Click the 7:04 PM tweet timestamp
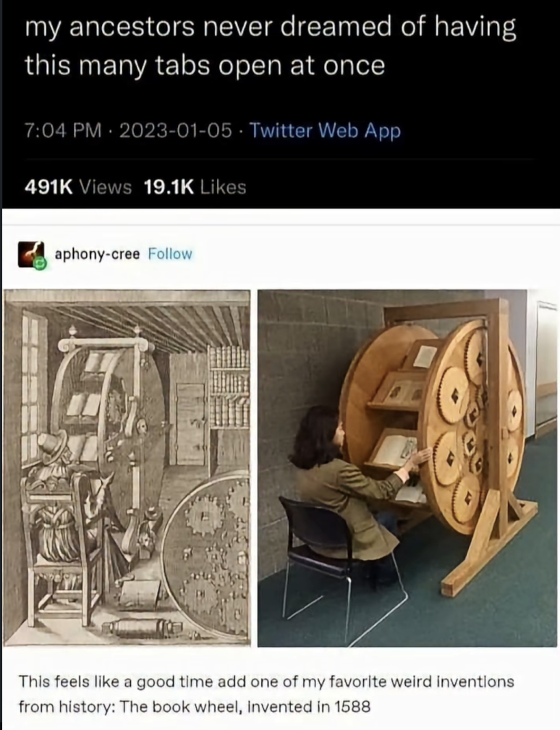Viewport: 560px width, 730px height. pos(63,131)
